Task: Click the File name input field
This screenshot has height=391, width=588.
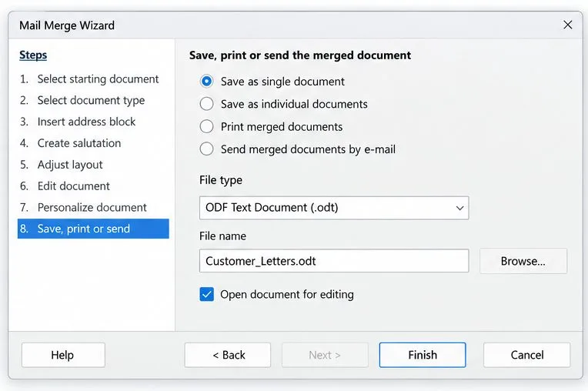Action: click(x=334, y=261)
